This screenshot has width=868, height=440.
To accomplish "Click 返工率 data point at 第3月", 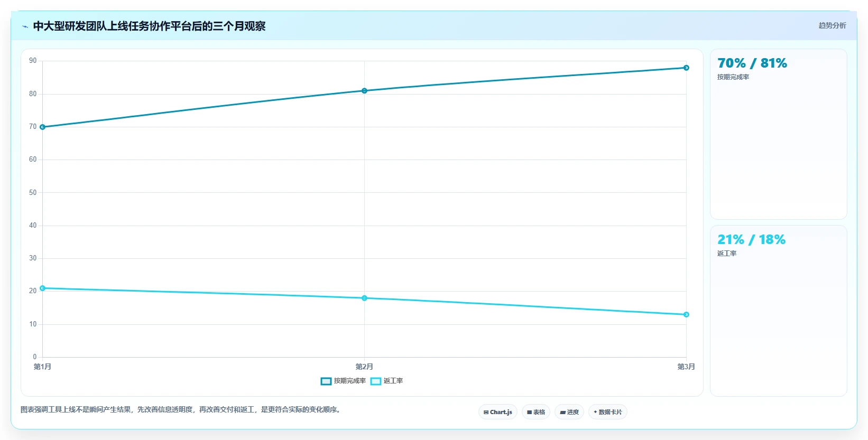I will (x=686, y=314).
